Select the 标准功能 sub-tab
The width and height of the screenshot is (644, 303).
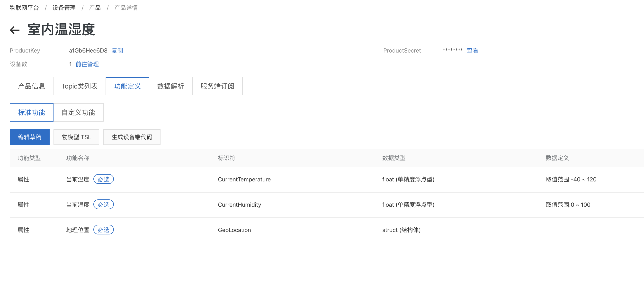coord(32,113)
